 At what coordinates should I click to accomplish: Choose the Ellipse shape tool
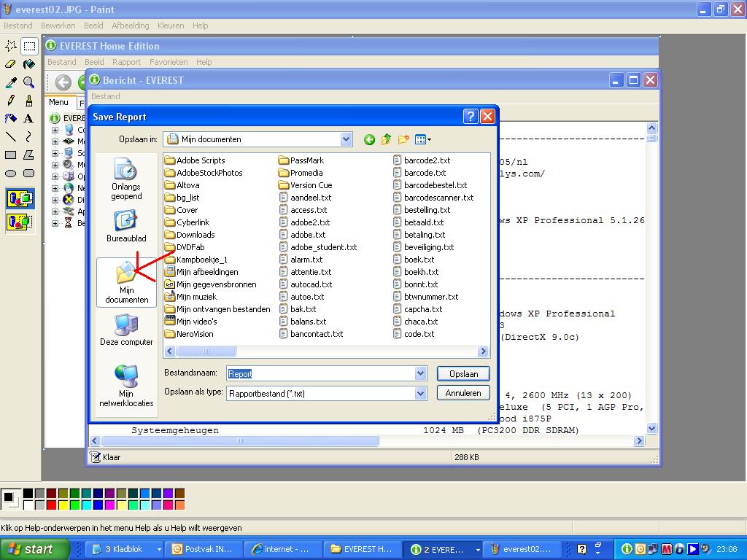click(x=11, y=174)
